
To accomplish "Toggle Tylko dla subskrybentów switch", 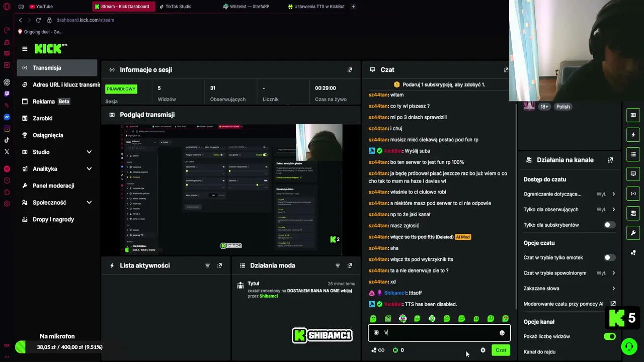I will pyautogui.click(x=609, y=225).
